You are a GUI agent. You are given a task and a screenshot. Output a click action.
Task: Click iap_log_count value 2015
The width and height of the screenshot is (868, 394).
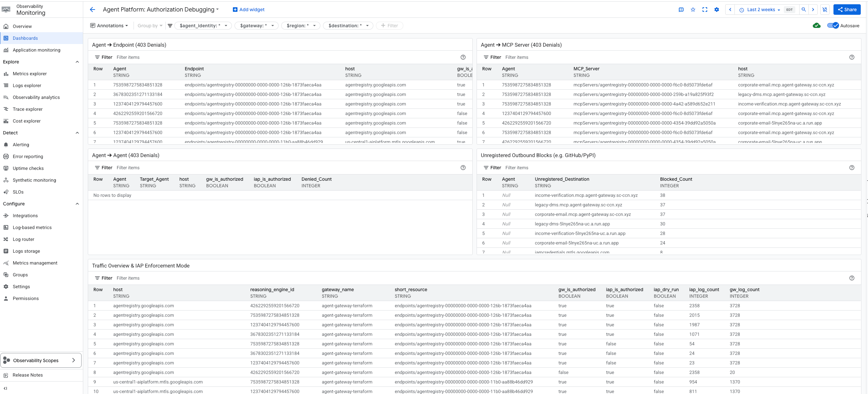tap(694, 315)
